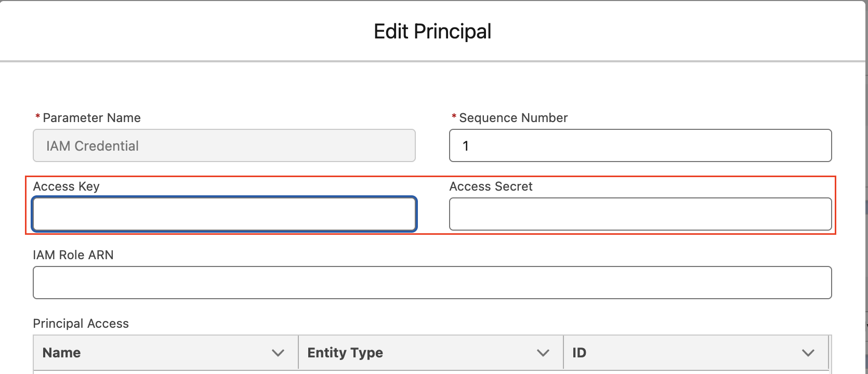This screenshot has height=374, width=868.
Task: Open the ID column chevron menu
Action: coord(808,353)
